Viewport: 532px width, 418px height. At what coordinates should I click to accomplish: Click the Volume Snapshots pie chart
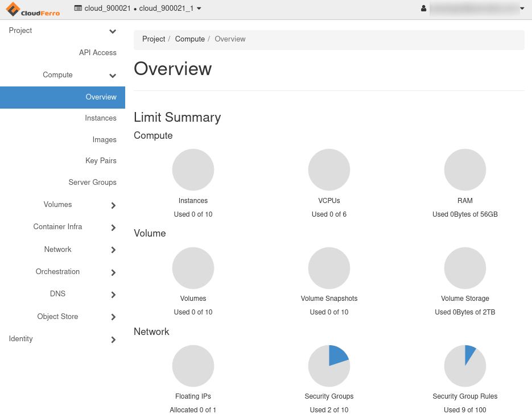click(x=329, y=268)
